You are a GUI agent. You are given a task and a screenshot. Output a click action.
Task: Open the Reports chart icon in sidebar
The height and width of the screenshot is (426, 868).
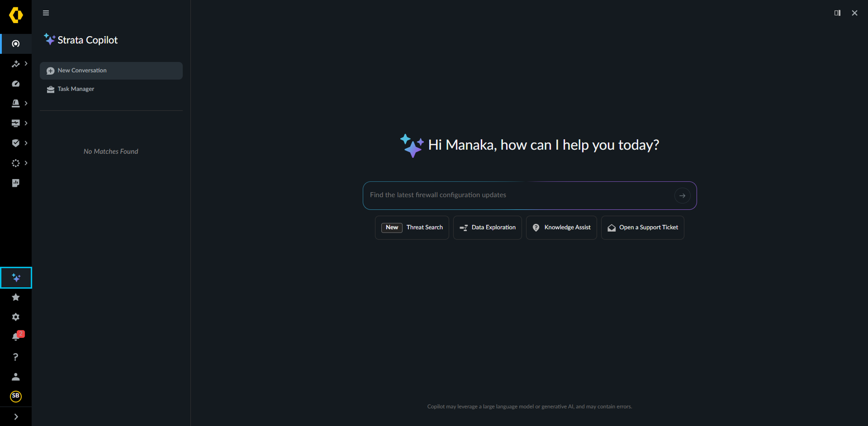click(16, 183)
